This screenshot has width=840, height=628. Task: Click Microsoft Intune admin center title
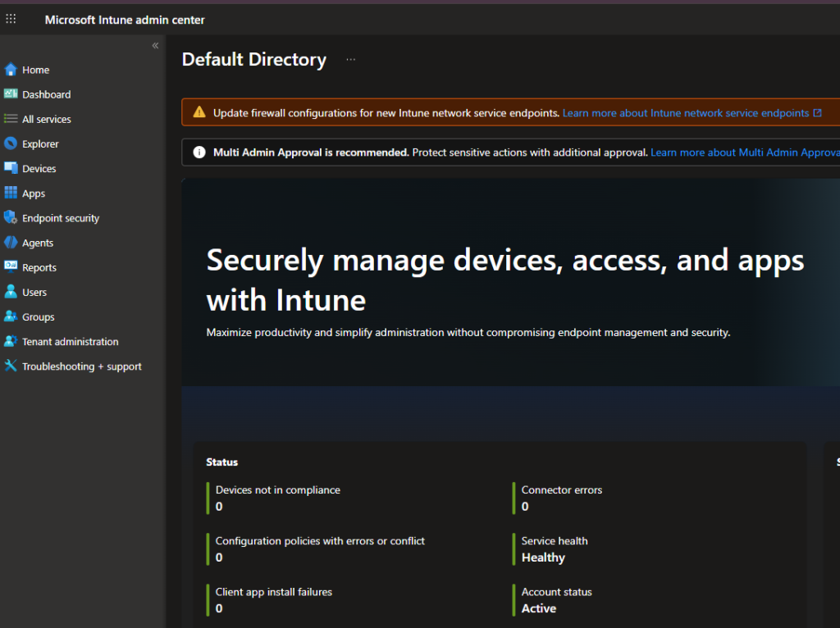click(125, 20)
